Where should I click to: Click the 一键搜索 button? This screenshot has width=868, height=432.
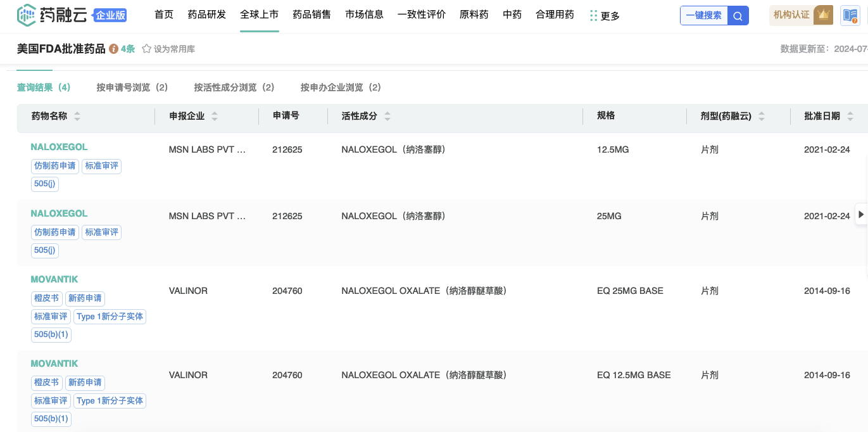tap(704, 16)
